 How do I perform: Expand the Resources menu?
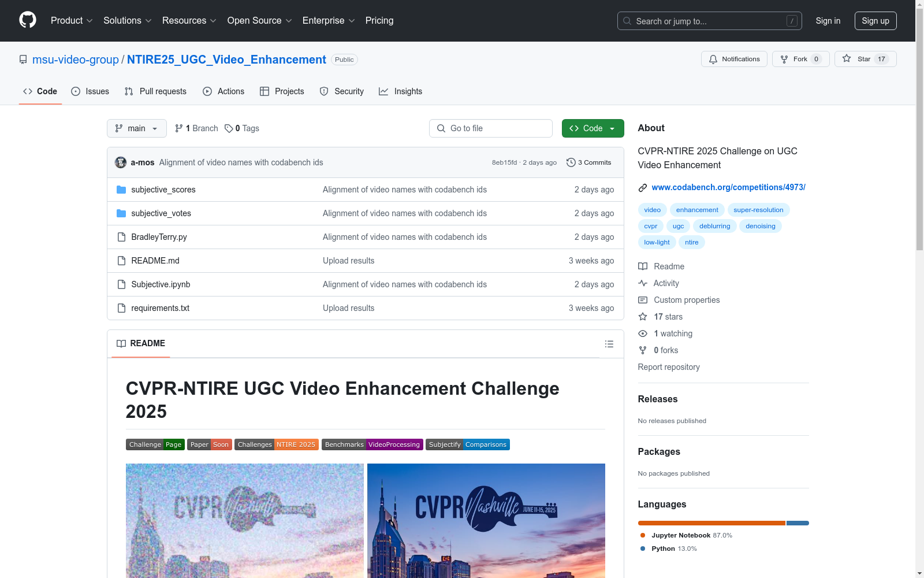189,20
